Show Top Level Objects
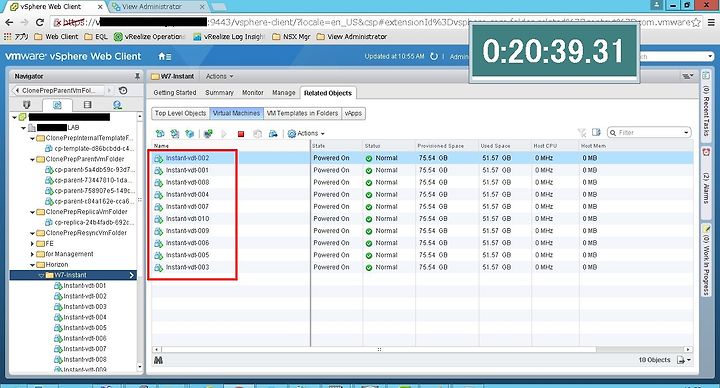The image size is (720, 388). coord(180,113)
